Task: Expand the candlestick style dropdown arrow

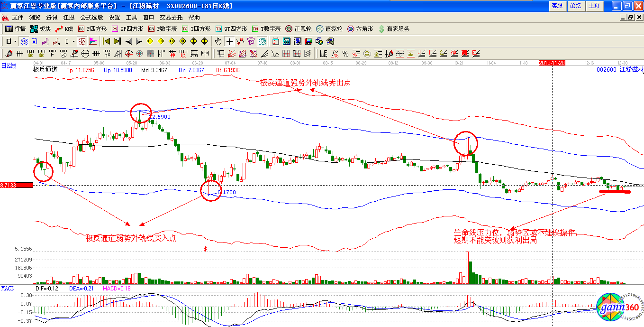Action: tap(73, 41)
